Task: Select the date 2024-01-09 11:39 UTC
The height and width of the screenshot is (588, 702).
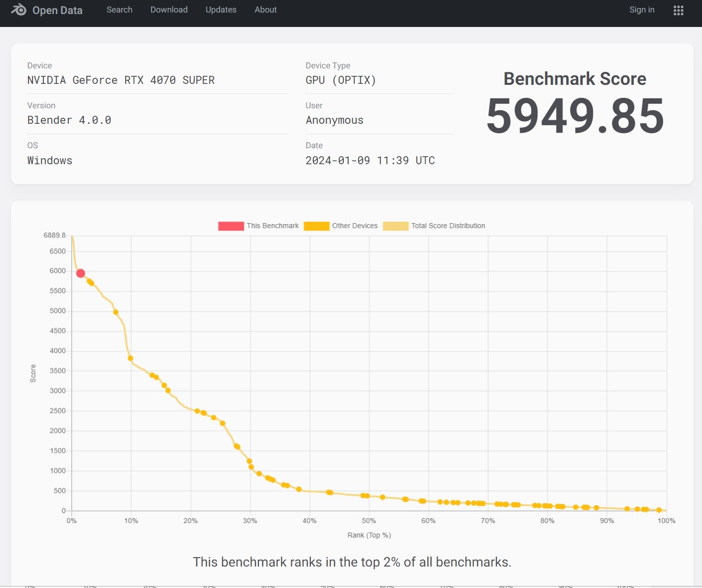Action: click(370, 161)
